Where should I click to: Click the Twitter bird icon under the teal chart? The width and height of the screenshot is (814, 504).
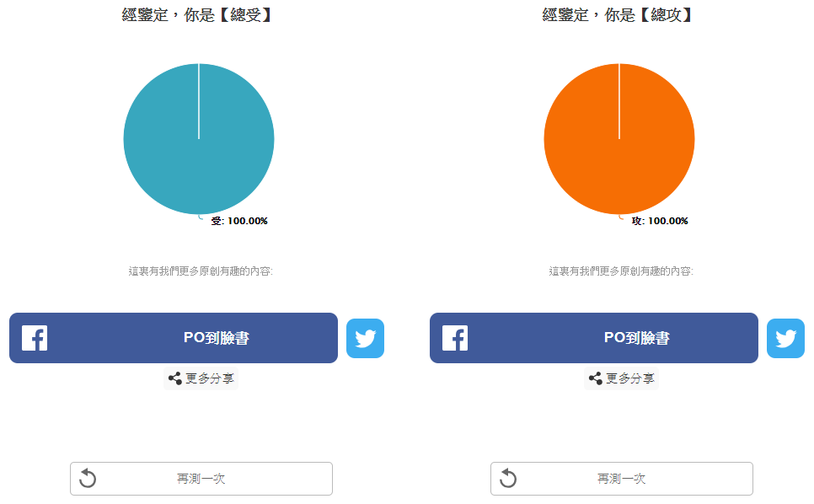pos(365,339)
